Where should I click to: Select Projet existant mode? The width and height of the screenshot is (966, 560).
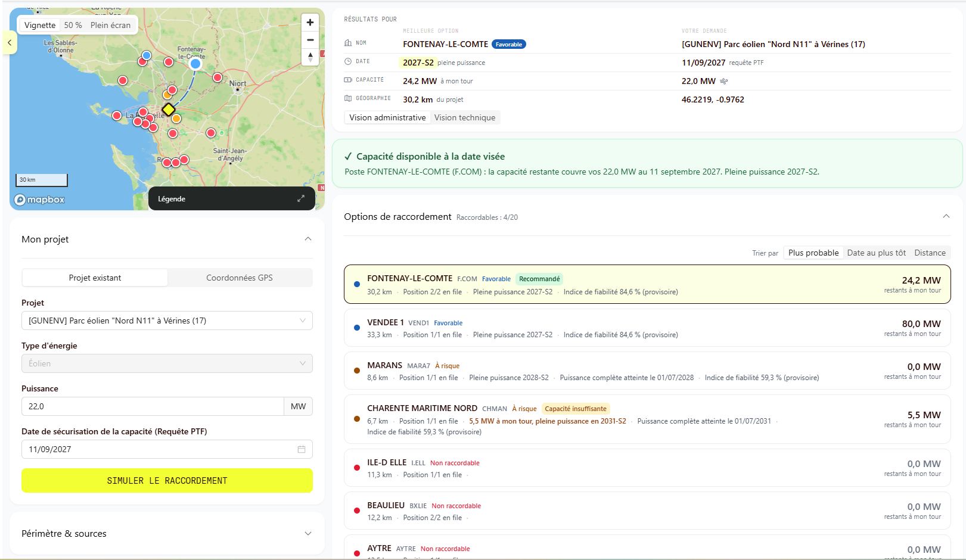tap(95, 278)
